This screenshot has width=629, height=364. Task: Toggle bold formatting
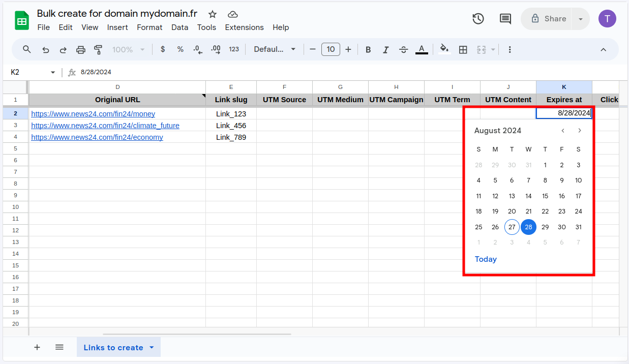(x=368, y=49)
